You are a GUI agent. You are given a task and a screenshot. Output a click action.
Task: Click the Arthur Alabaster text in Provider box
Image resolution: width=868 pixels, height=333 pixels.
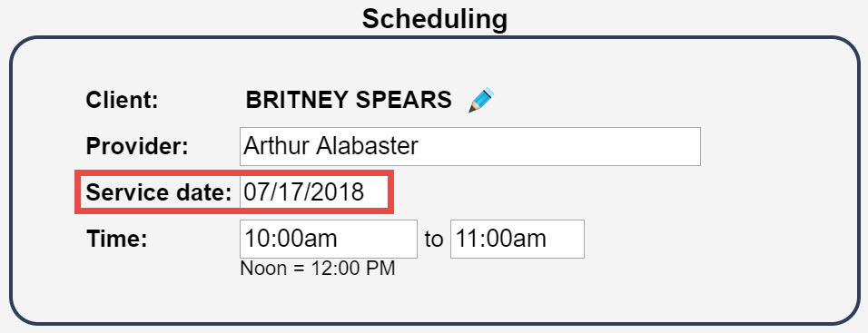331,147
